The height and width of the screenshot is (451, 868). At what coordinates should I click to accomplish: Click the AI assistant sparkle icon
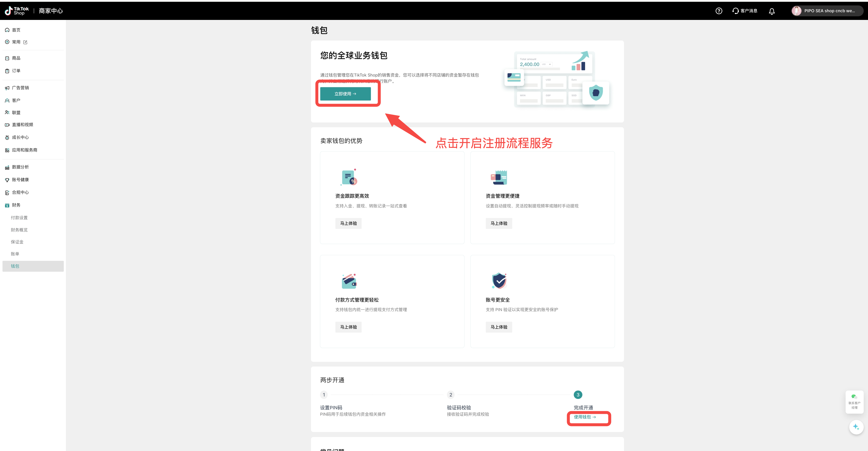click(x=856, y=427)
